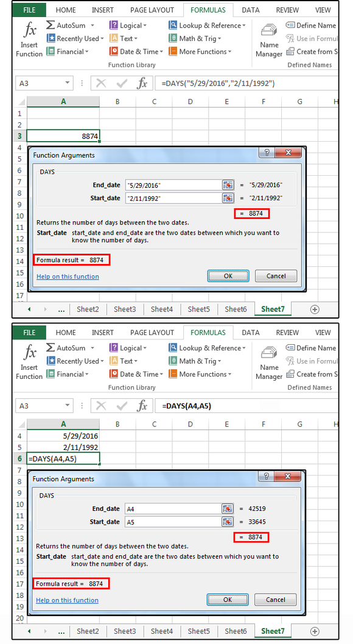Click the help question mark in top dialog

267,153
